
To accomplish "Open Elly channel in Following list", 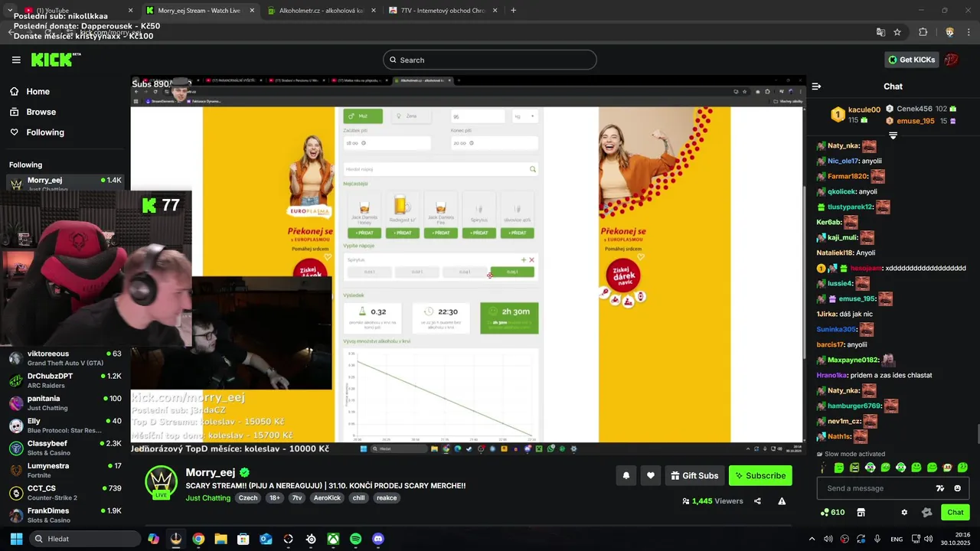I will (65, 425).
